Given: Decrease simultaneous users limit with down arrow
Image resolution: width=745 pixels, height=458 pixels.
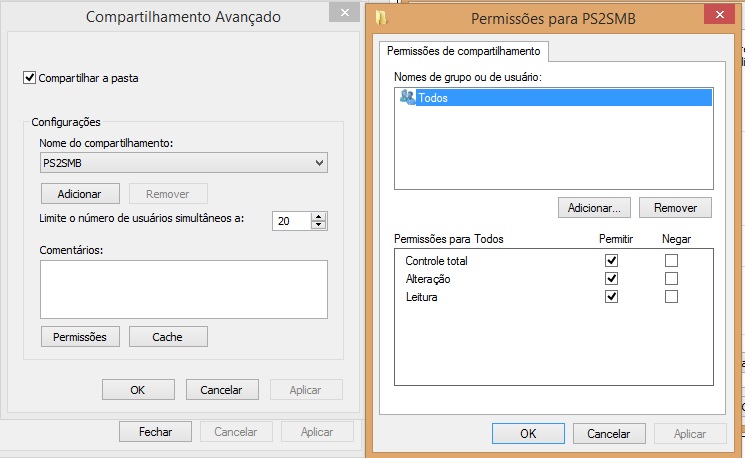Looking at the screenshot, I should (x=318, y=226).
